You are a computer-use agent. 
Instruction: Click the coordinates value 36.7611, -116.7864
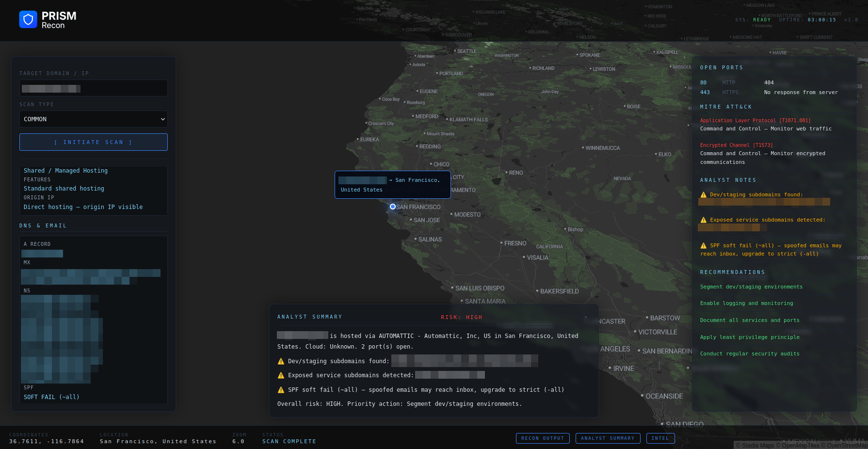point(47,442)
